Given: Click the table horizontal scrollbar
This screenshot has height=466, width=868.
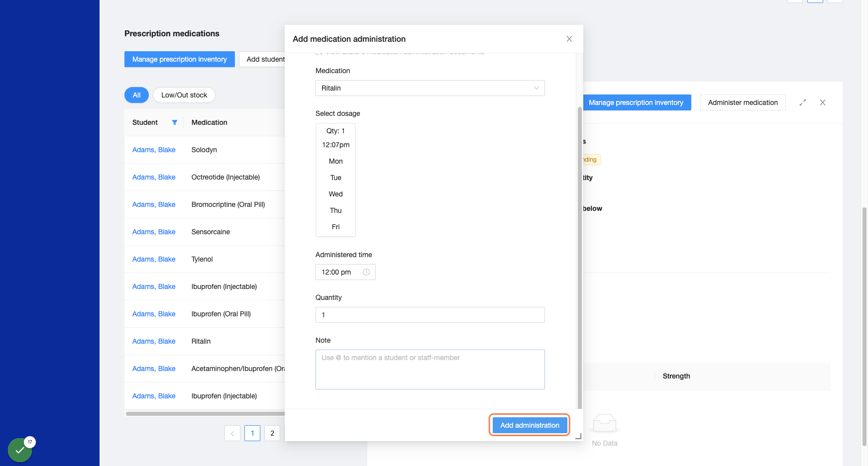Looking at the screenshot, I should tap(205, 414).
